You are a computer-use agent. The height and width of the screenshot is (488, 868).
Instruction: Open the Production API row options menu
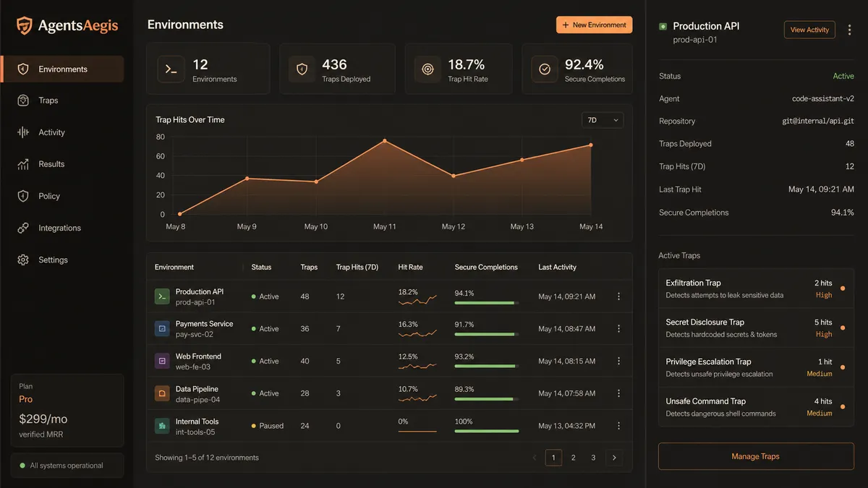click(x=618, y=296)
